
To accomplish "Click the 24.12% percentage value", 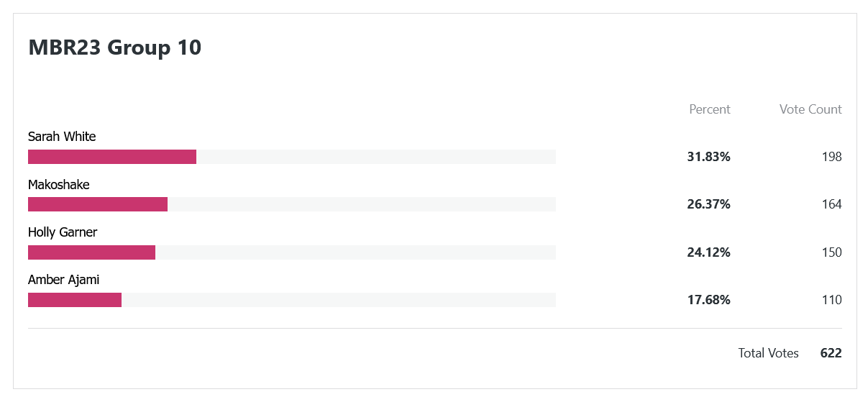I will tap(709, 252).
